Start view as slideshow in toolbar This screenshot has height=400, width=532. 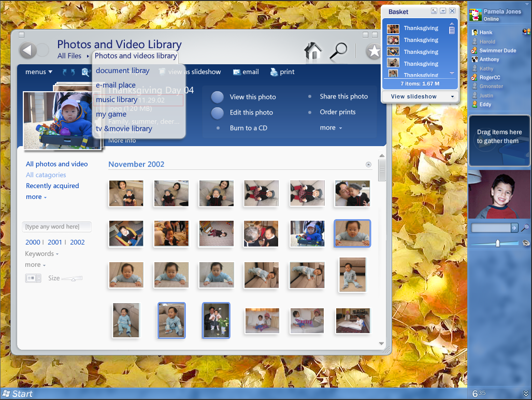190,72
